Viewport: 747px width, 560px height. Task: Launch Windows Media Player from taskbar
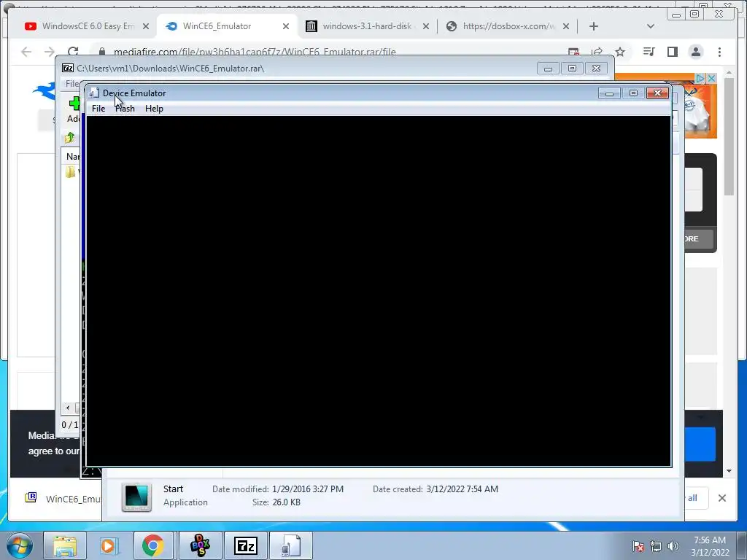(x=109, y=545)
